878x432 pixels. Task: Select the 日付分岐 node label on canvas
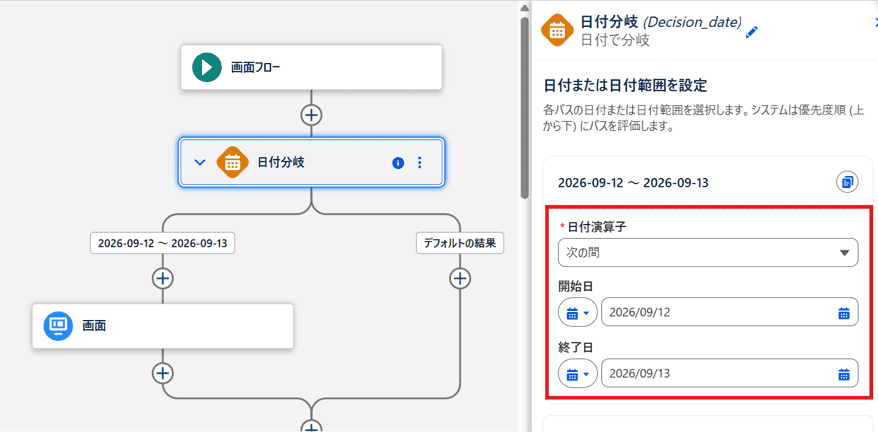click(281, 162)
